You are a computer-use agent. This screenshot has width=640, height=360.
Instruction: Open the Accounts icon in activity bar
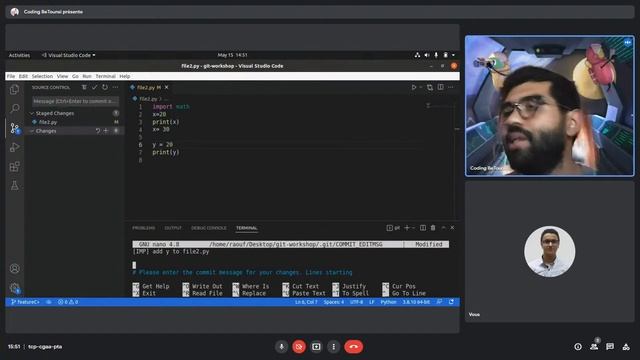[15, 269]
